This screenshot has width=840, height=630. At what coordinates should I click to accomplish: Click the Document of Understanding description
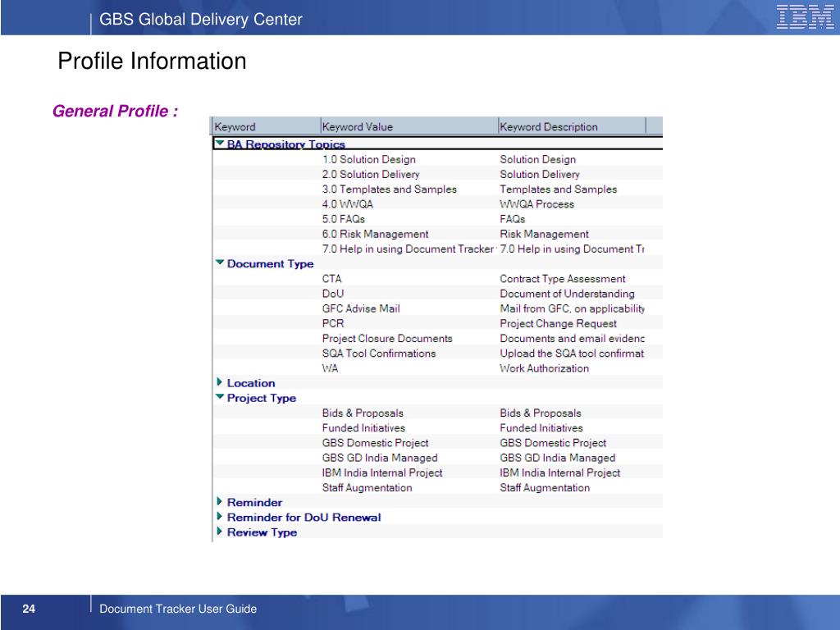[x=567, y=294]
